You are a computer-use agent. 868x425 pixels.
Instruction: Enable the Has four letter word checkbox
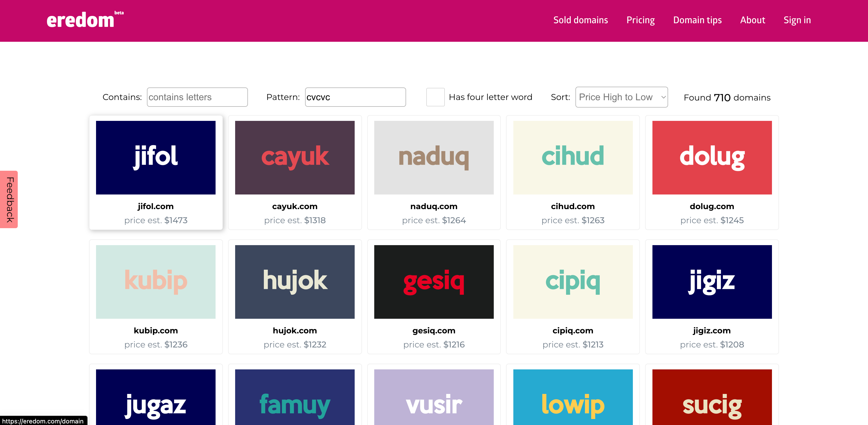coord(435,97)
